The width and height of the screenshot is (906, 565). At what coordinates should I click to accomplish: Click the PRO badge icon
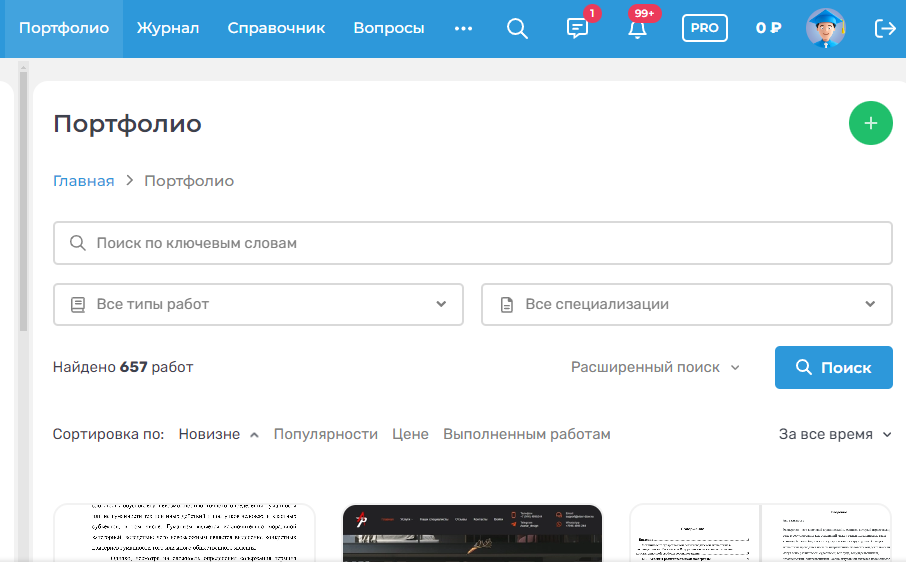pos(705,28)
